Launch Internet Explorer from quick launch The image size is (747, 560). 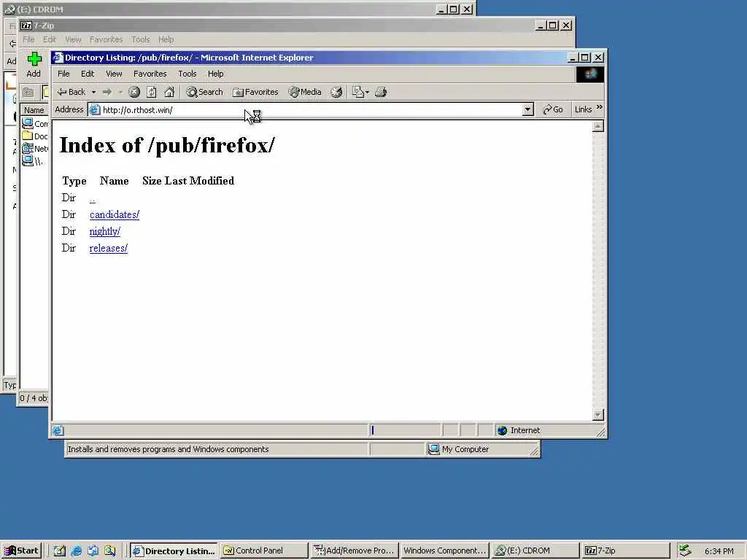click(76, 551)
